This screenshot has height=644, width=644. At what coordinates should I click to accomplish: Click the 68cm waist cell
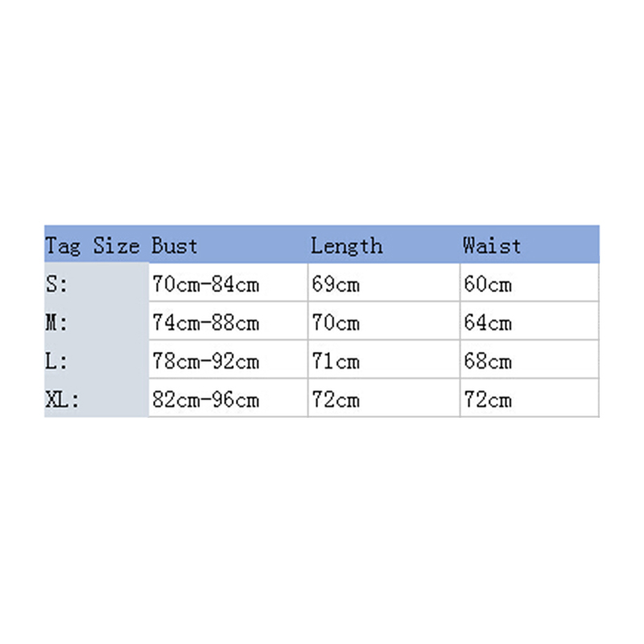(x=487, y=361)
